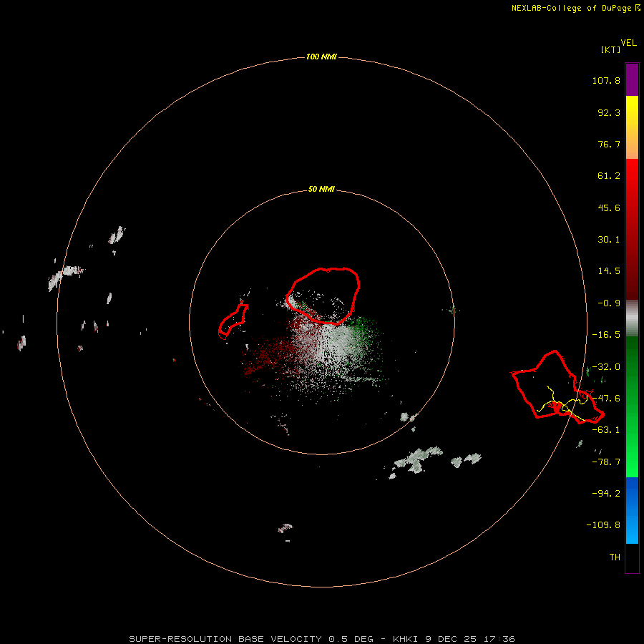Click the purple segment of velocity color bar
This screenshot has height=644, width=644.
632,79
